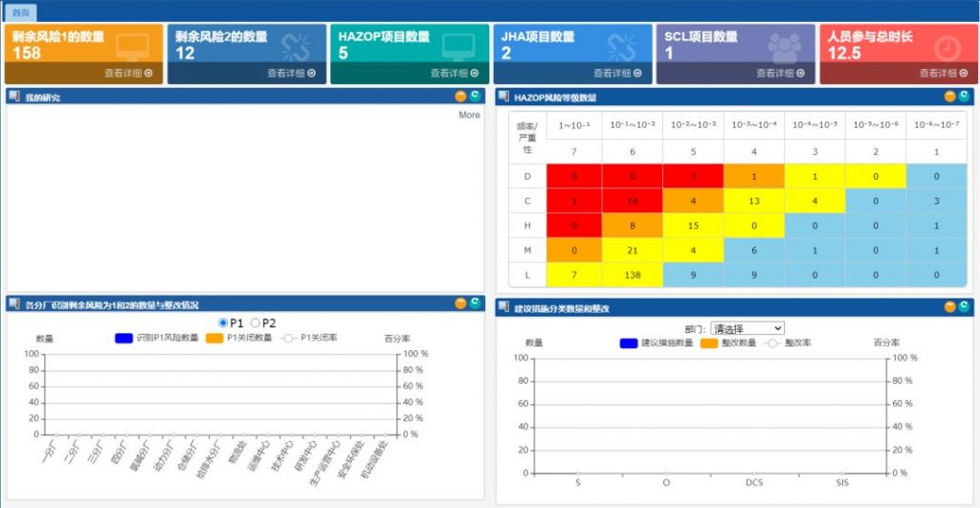This screenshot has width=980, height=508.
Task: Open the 部门 请选择 dropdown
Action: [746, 328]
